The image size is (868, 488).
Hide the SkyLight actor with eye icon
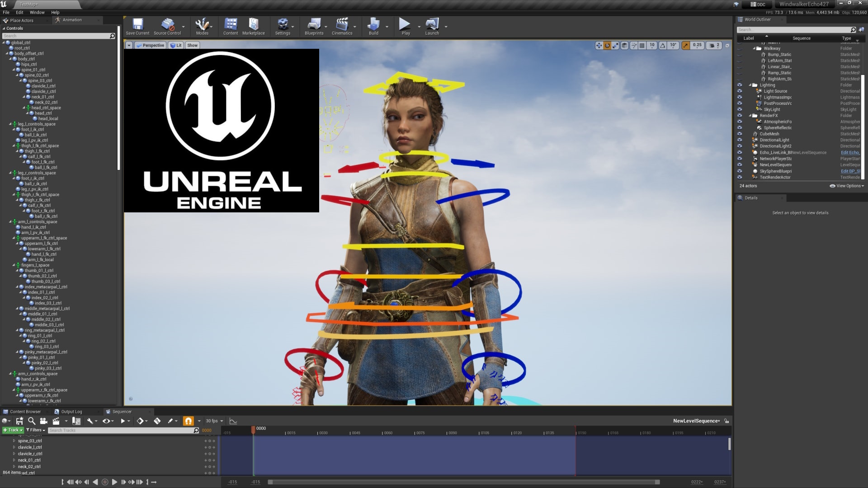click(x=740, y=109)
